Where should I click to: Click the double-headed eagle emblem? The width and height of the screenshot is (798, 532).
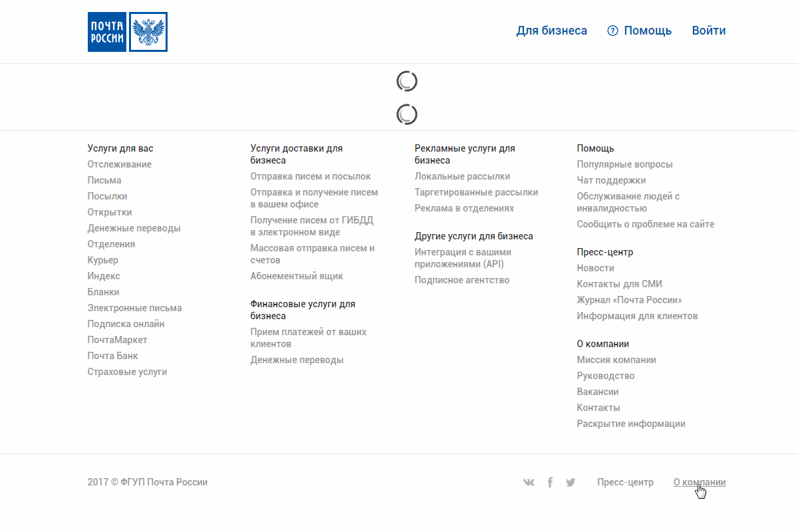click(148, 32)
